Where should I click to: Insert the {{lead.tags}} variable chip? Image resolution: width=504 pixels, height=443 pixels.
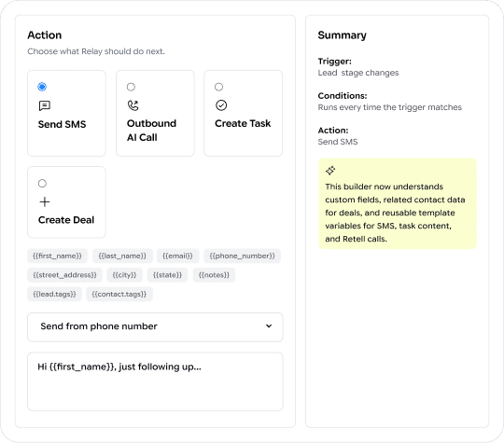tap(55, 294)
